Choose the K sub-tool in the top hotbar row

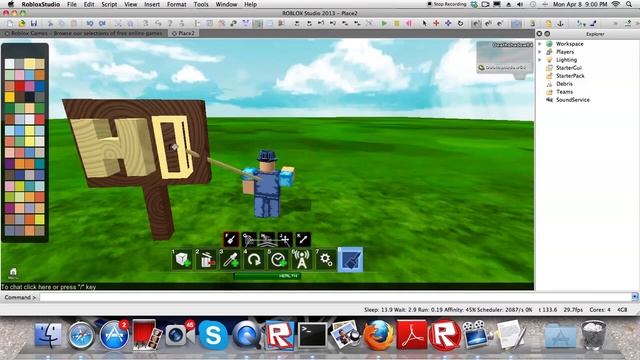[303, 239]
